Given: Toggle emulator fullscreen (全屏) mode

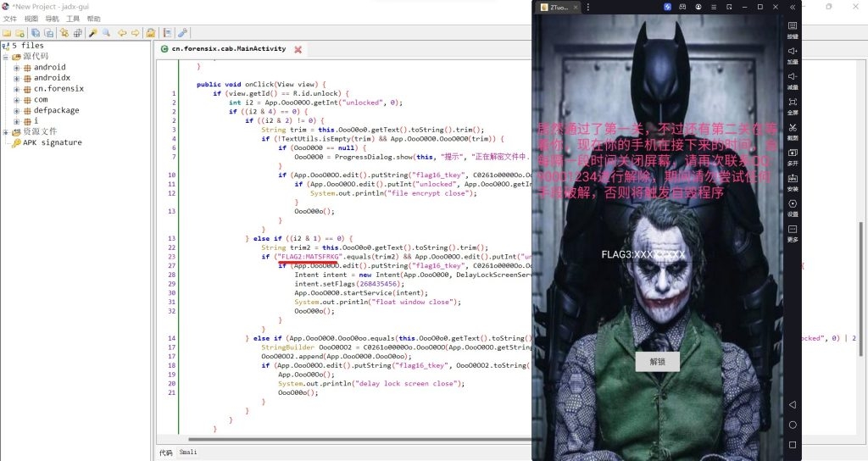Looking at the screenshot, I should [x=793, y=106].
